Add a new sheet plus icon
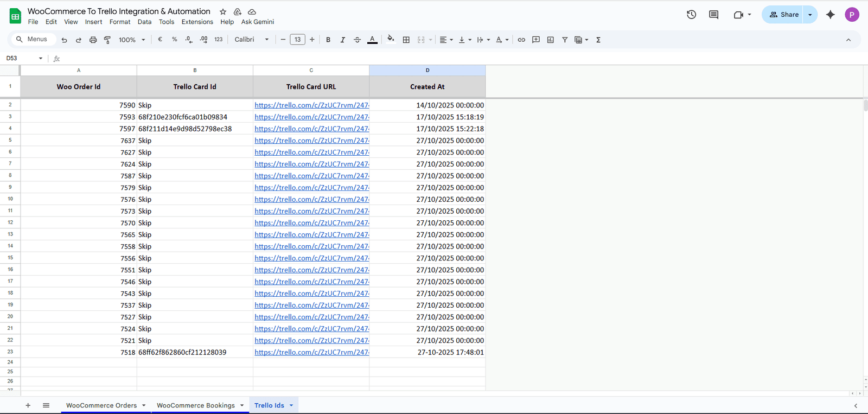Image resolution: width=868 pixels, height=414 pixels. 28,405
